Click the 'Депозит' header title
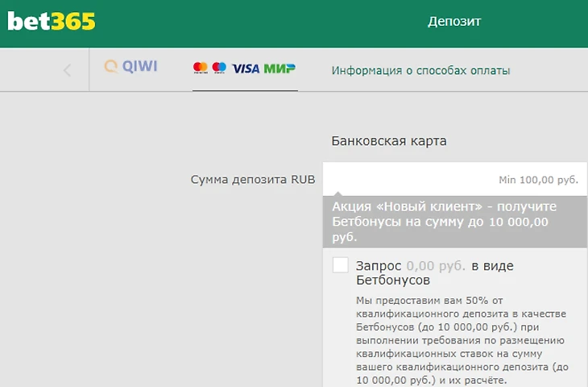Image resolution: width=588 pixels, height=387 pixels. [453, 22]
